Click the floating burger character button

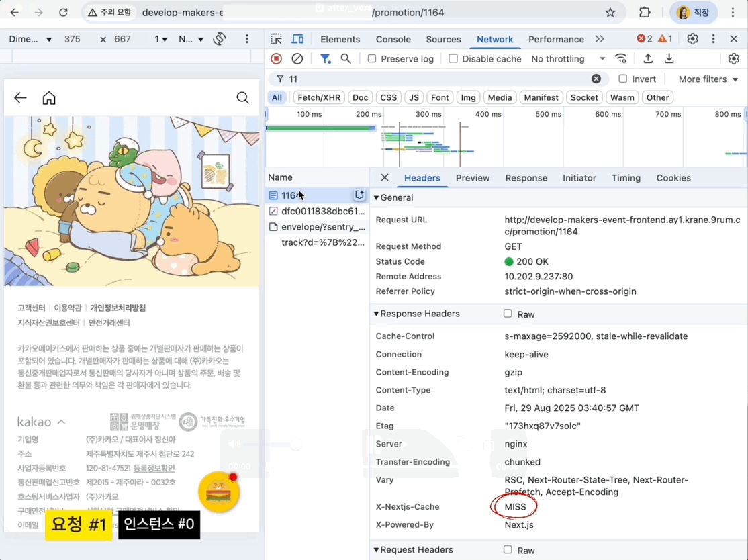[219, 493]
